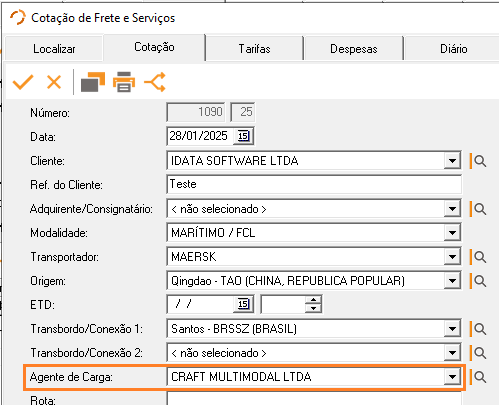Open the Transbordo/Conexão 2 dropdown
499x405 pixels.
(x=452, y=353)
